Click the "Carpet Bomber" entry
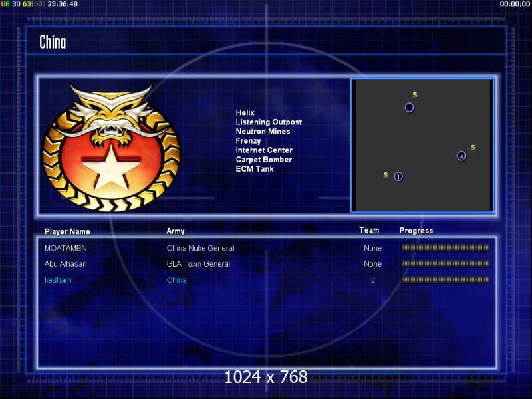The width and height of the screenshot is (532, 399). point(263,160)
